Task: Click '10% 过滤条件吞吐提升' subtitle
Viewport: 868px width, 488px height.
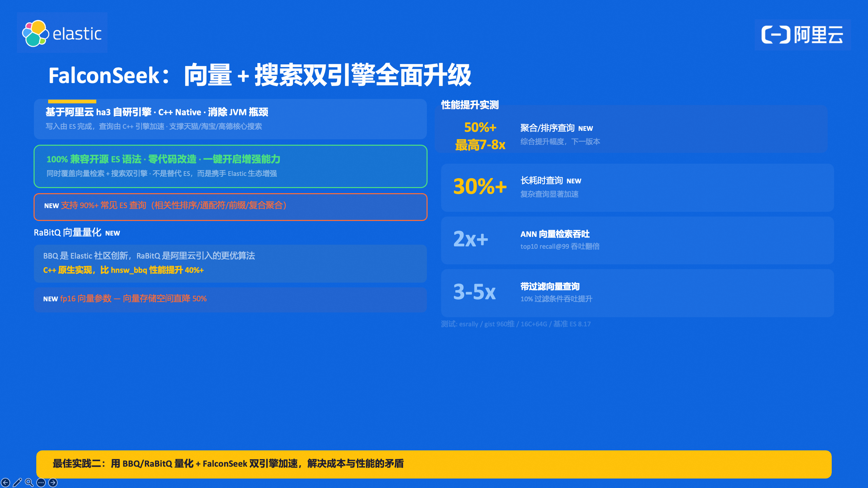Action: tap(556, 299)
